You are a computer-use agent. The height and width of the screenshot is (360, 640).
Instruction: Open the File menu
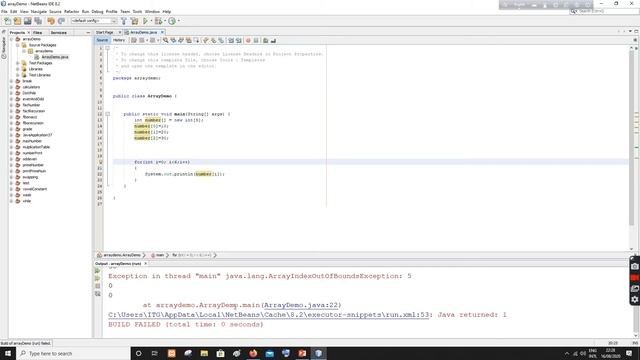tap(4, 11)
